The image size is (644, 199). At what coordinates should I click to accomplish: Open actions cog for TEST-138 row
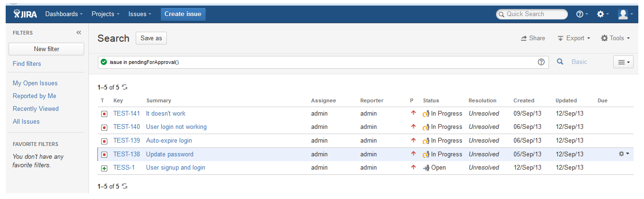(x=624, y=154)
